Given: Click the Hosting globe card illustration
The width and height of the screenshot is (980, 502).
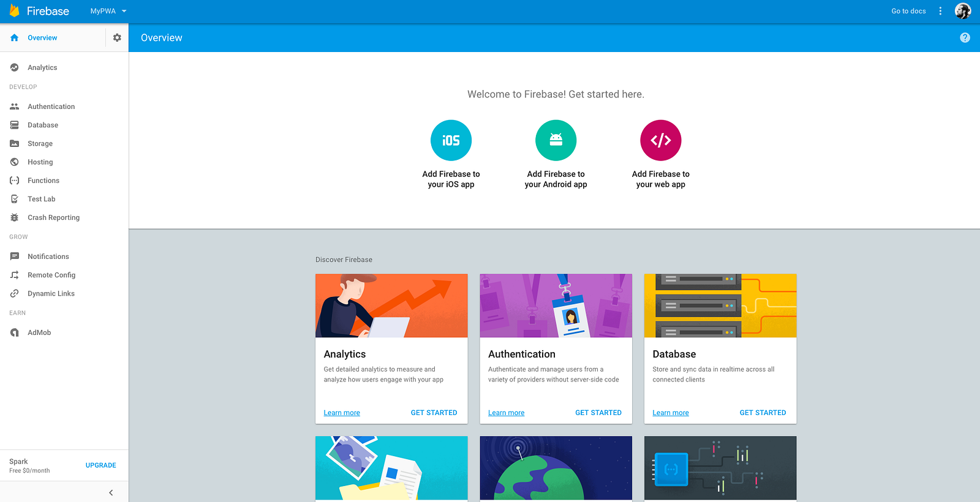Looking at the screenshot, I should click(556, 468).
